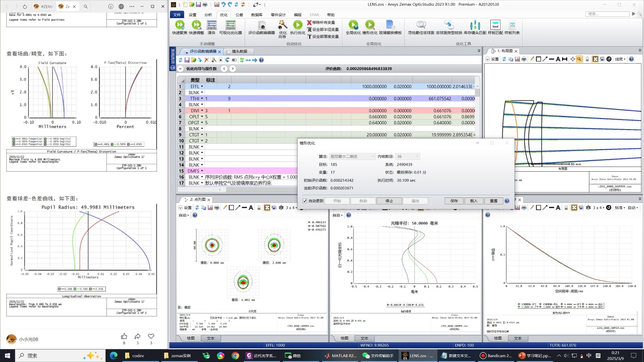Click 寻找最佳非球面 tool icon
Image resolution: width=644 pixels, height=362 pixels.
click(421, 25)
